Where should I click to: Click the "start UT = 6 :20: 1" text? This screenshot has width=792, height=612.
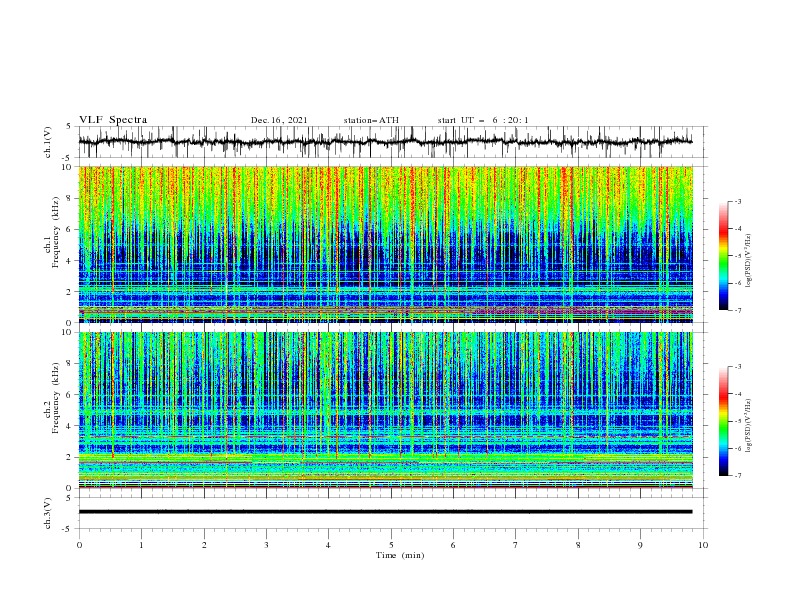483,120
